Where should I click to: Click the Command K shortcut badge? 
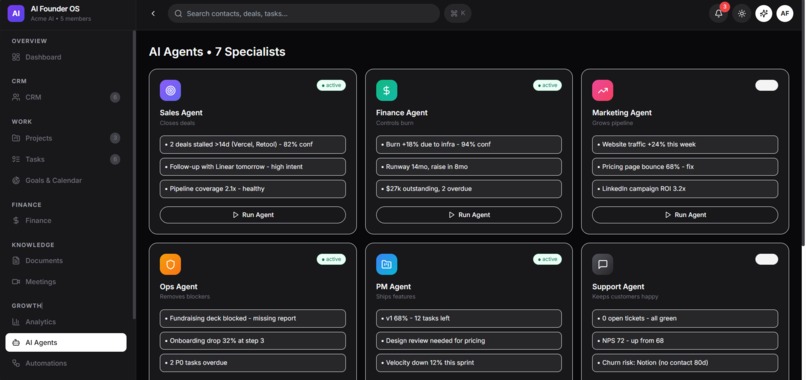click(x=457, y=13)
